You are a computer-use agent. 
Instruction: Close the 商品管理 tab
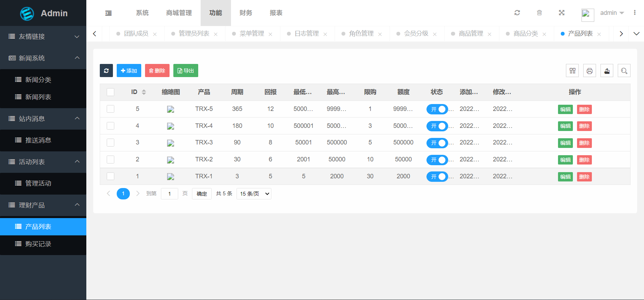489,34
